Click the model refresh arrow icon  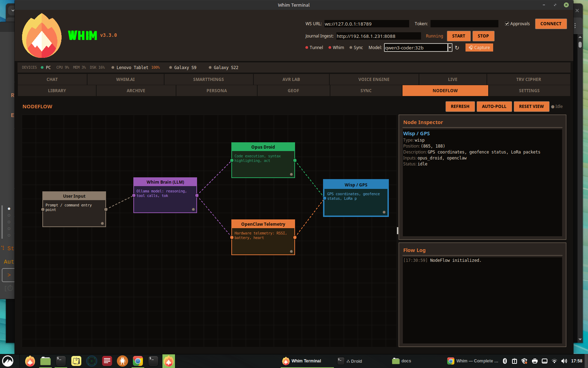click(457, 47)
